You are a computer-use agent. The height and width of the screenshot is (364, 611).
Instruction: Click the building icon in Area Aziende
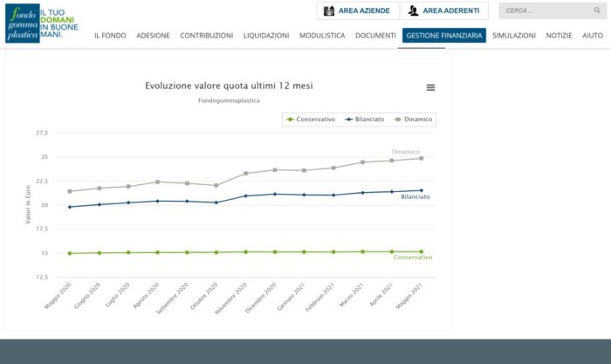329,11
